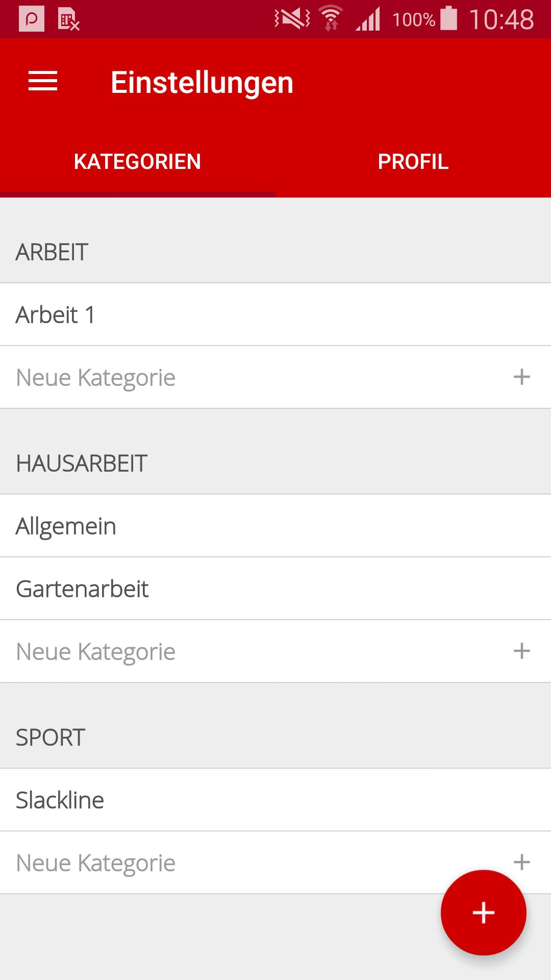Switch to the PROFIL tab
This screenshot has width=551, height=980.
pyautogui.click(x=412, y=161)
